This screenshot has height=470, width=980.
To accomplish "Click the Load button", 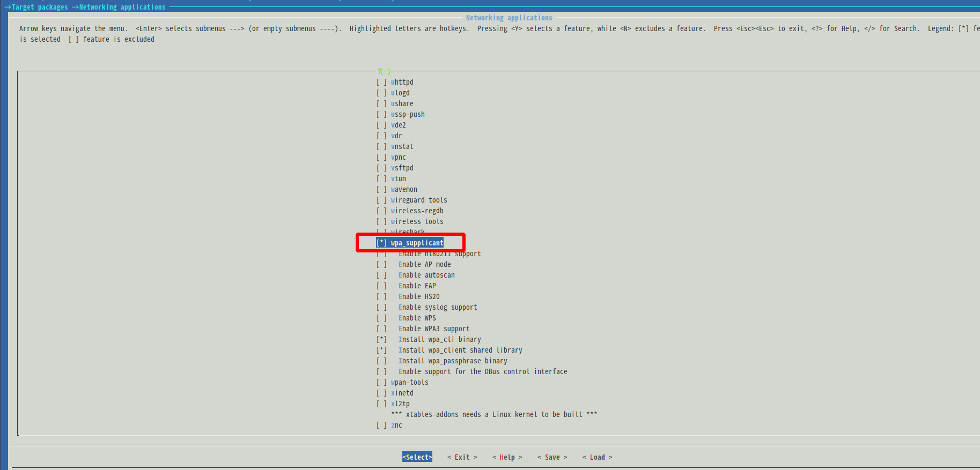I will pos(598,457).
